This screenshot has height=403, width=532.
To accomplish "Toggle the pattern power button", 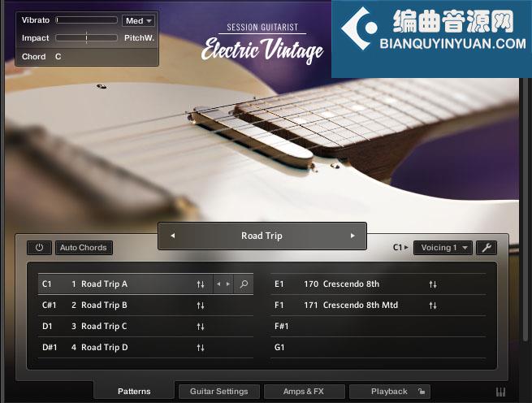I will pyautogui.click(x=39, y=248).
